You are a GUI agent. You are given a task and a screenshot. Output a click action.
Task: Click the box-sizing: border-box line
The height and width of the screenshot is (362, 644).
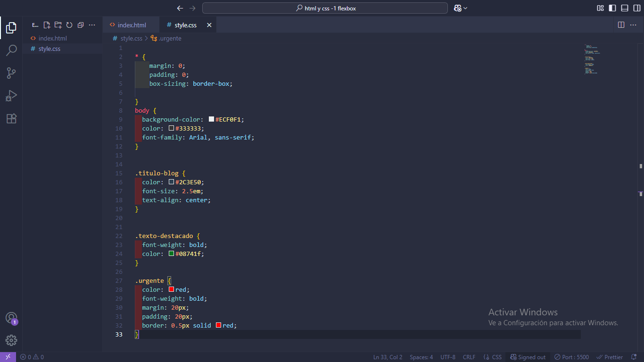[x=191, y=84]
